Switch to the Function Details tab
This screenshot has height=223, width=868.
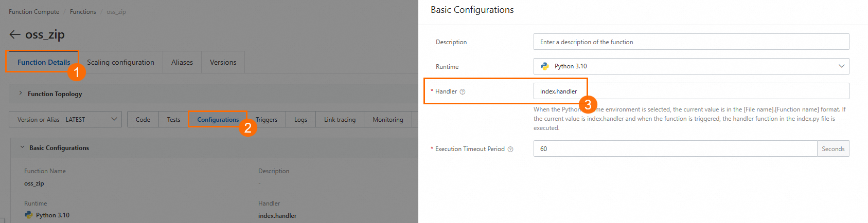point(44,62)
